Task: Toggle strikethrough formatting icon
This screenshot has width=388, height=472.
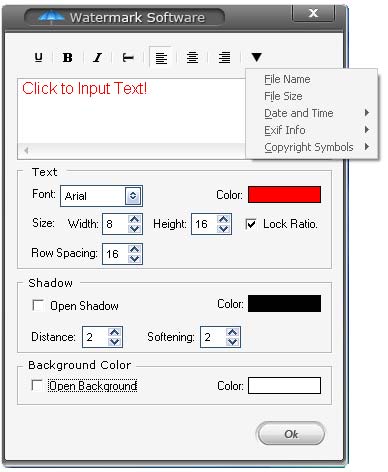Action: [128, 58]
